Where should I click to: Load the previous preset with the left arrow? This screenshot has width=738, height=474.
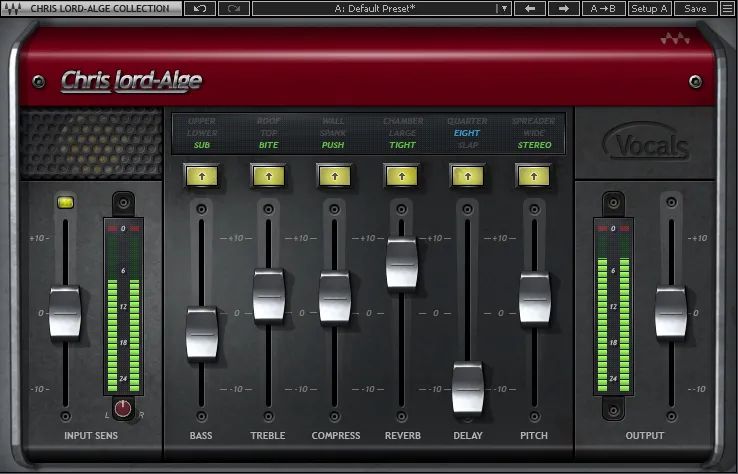[530, 8]
